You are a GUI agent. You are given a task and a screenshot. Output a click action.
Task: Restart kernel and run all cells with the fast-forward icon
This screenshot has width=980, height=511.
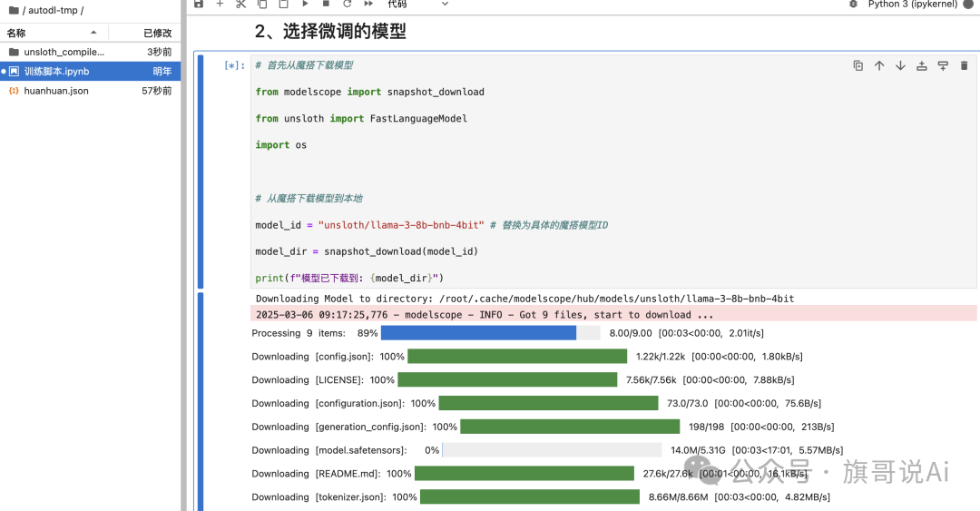[x=368, y=4]
